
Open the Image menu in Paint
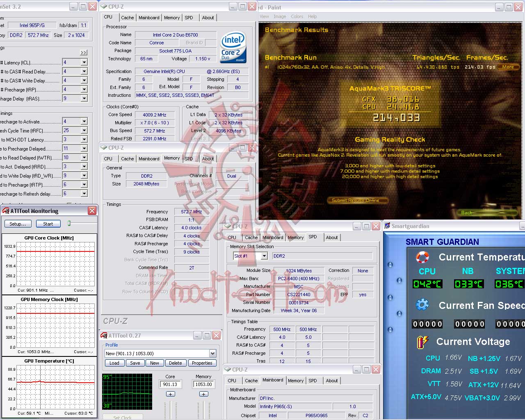(x=280, y=17)
